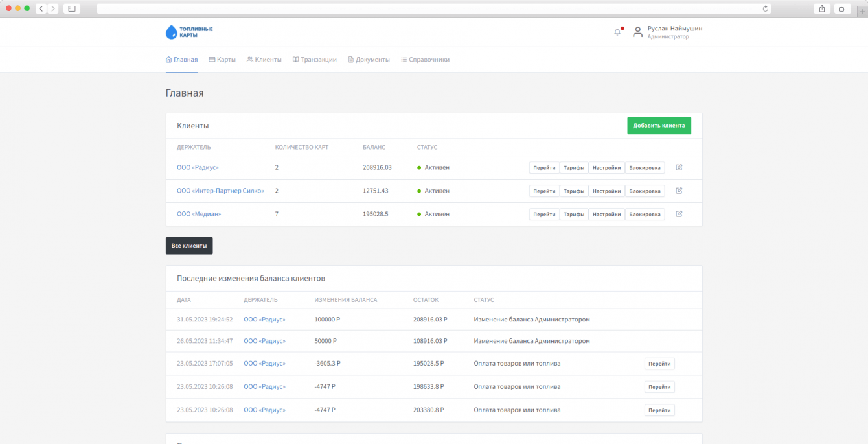Reload page using browser refresh icon
This screenshot has width=868, height=444.
coord(766,8)
